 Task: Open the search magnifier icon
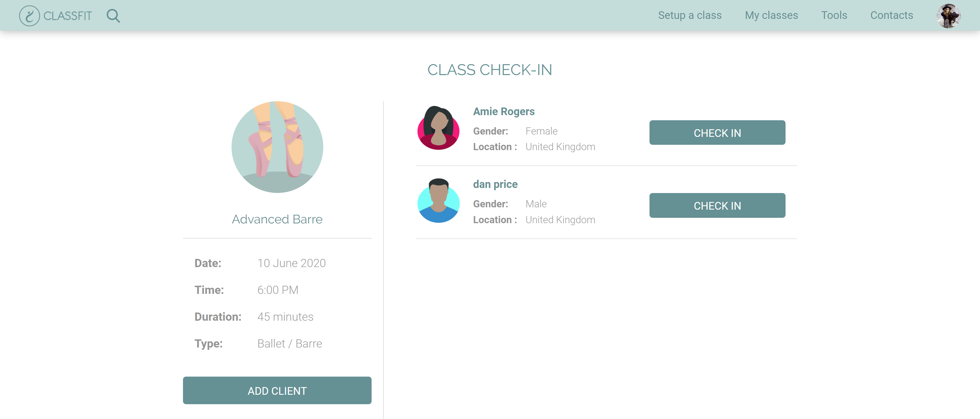click(x=113, y=16)
